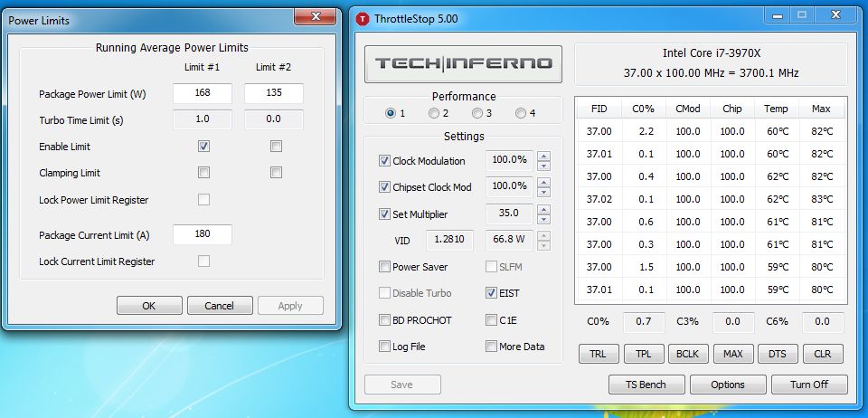Click the TechInferno logo button
868x418 pixels.
pyautogui.click(x=463, y=63)
